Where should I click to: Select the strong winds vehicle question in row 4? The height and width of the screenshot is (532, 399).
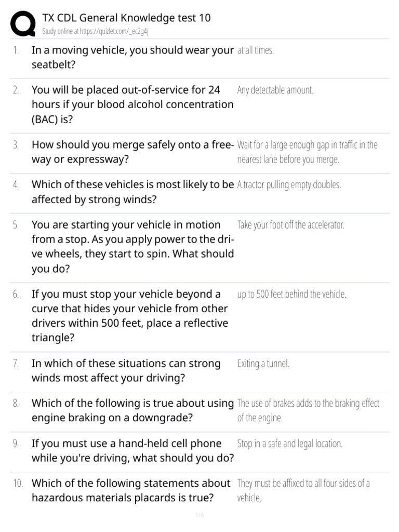pos(132,192)
